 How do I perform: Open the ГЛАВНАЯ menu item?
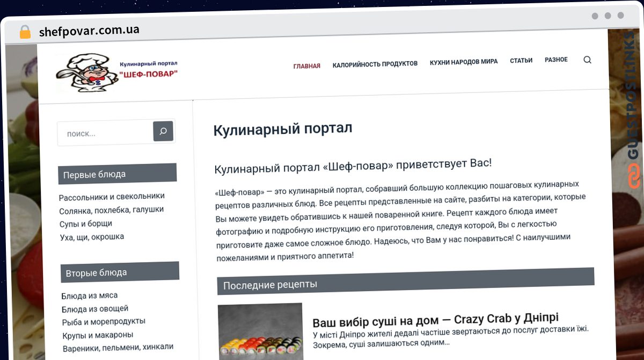[x=306, y=66]
